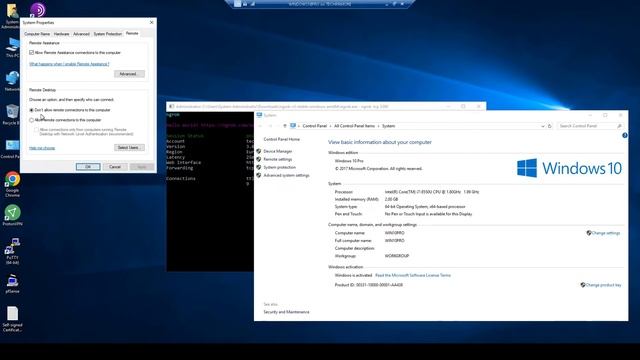640x360 pixels.
Task: Open Remote settings link in sidebar
Action: [278, 160]
